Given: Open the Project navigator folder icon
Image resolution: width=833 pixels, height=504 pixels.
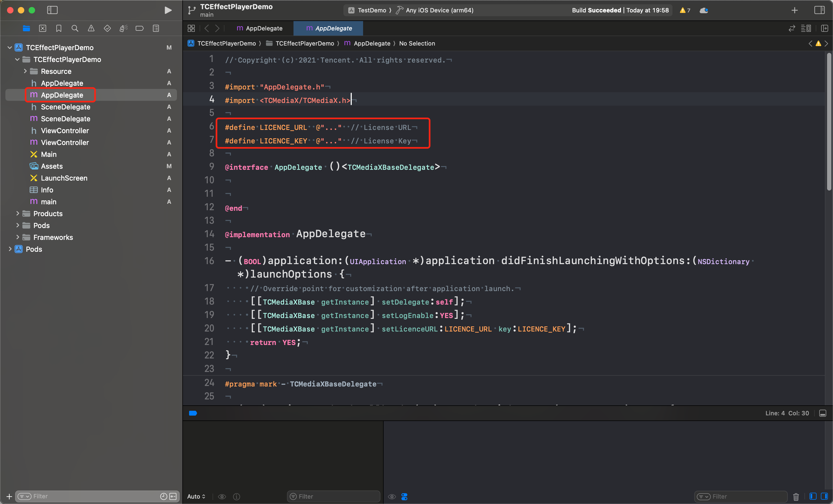Looking at the screenshot, I should pos(26,28).
